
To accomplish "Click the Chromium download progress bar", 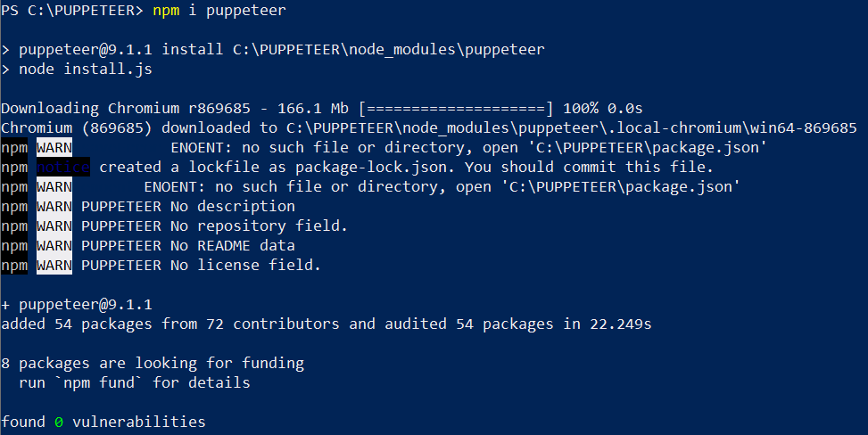I will pos(456,109).
